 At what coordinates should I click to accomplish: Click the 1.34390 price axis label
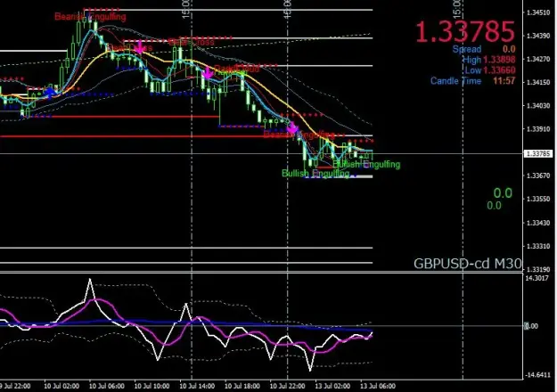coord(537,36)
